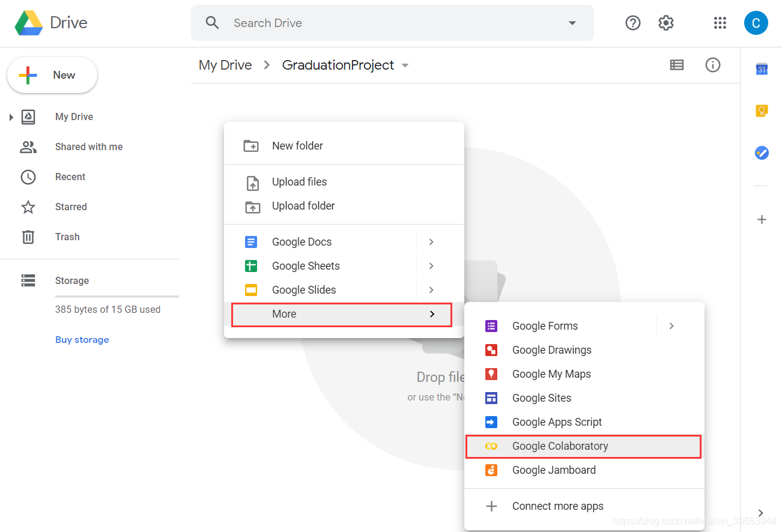
Task: Open the Tasks side panel icon
Action: (762, 153)
